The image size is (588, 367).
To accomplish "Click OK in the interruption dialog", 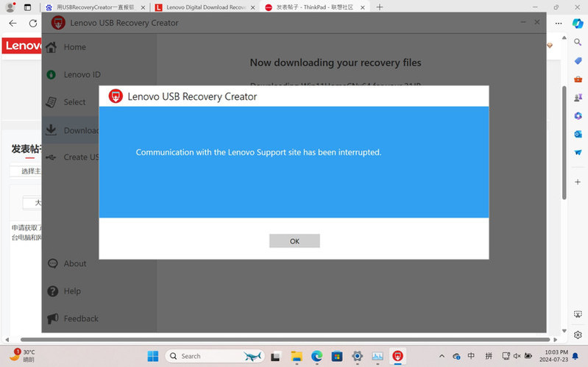I will click(294, 241).
